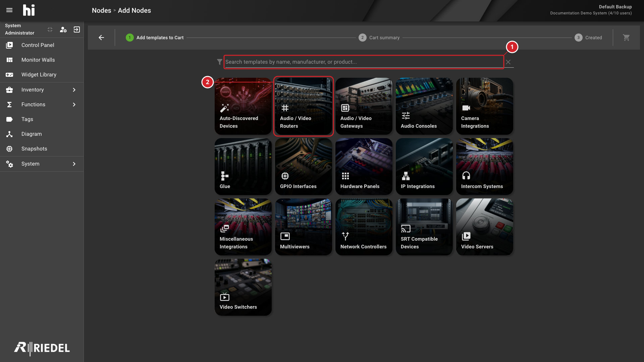Screen dimensions: 644x362
Task: Click Nodes breadcrumb link
Action: (x=101, y=10)
